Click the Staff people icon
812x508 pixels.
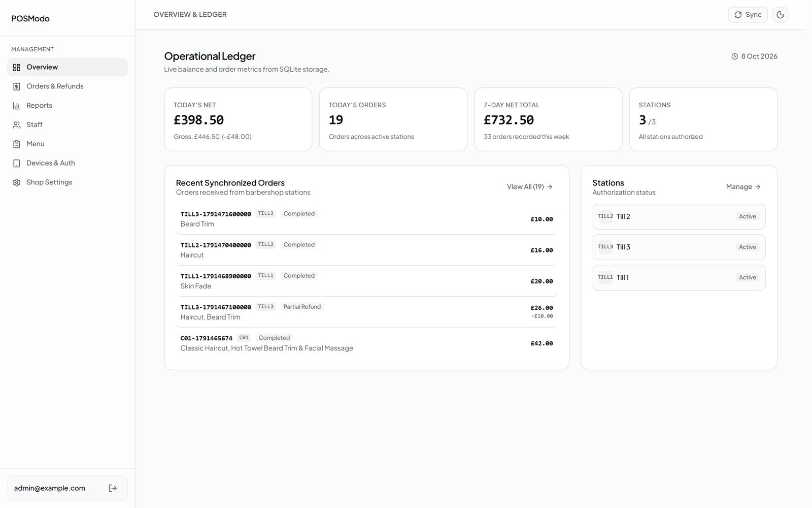(17, 125)
